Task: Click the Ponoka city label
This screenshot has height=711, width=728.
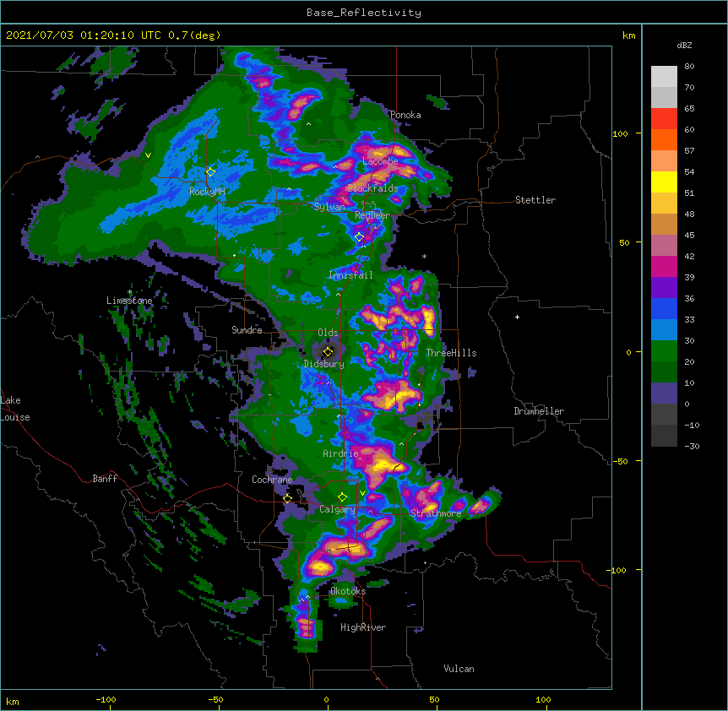Action: pos(405,115)
